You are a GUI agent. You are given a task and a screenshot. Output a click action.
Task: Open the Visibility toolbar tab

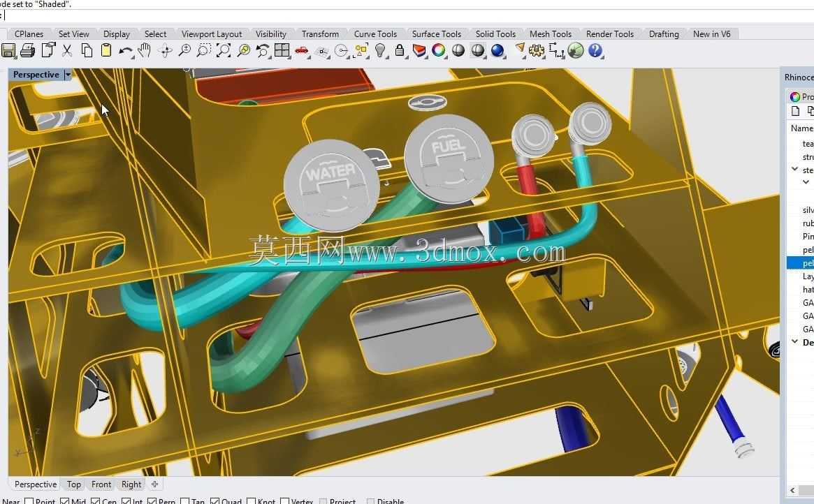(270, 34)
